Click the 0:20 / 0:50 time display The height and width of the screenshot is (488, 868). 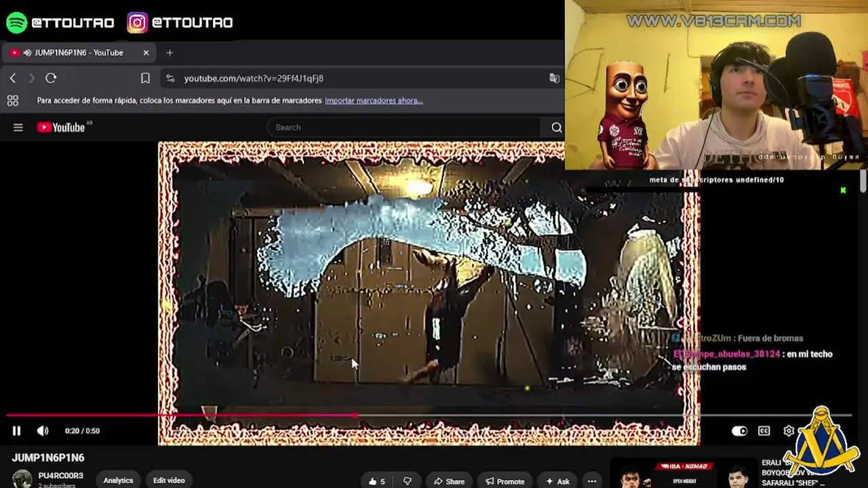tap(82, 431)
